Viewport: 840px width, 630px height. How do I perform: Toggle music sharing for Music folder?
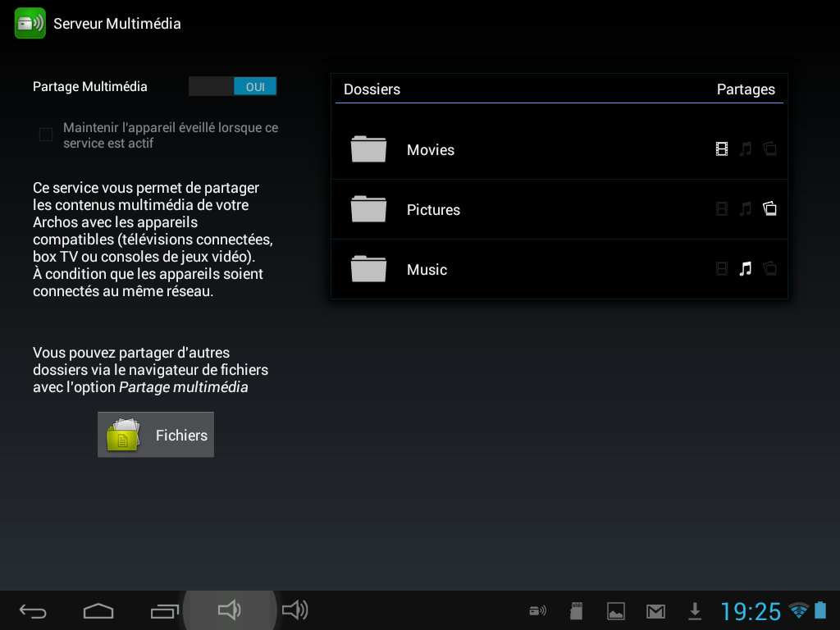[746, 269]
